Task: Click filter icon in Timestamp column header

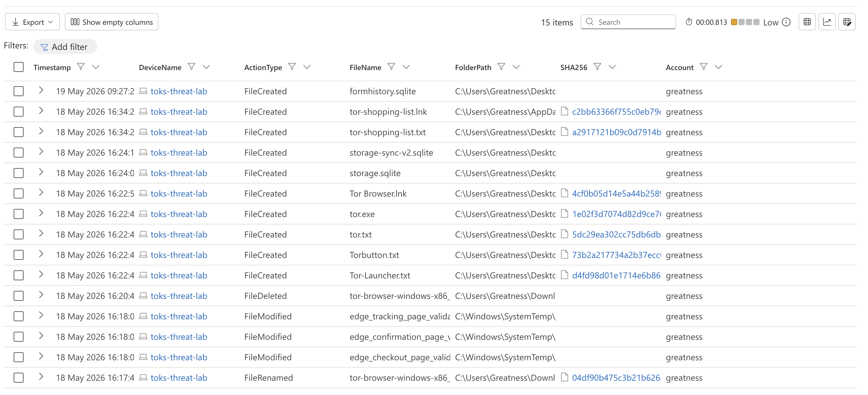Action: (81, 67)
